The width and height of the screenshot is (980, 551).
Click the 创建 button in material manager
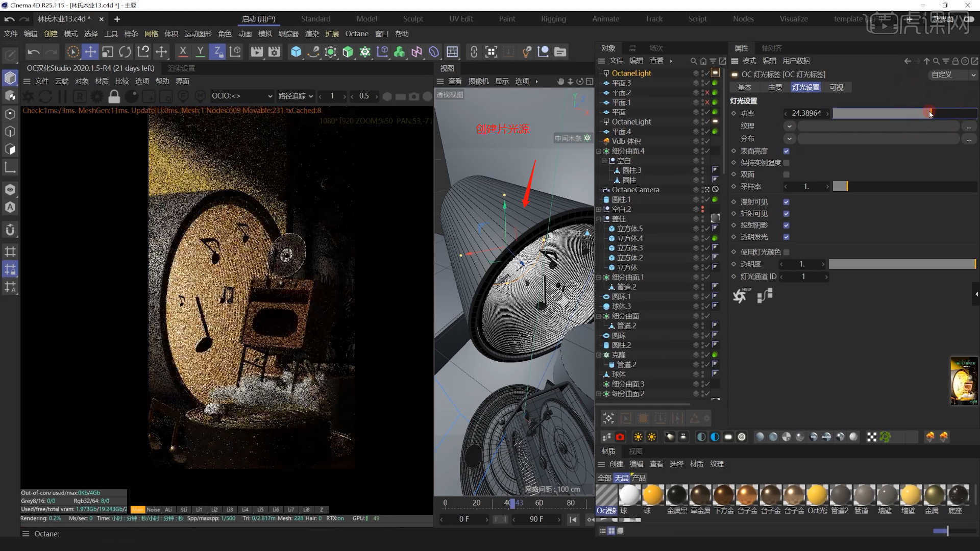click(616, 464)
